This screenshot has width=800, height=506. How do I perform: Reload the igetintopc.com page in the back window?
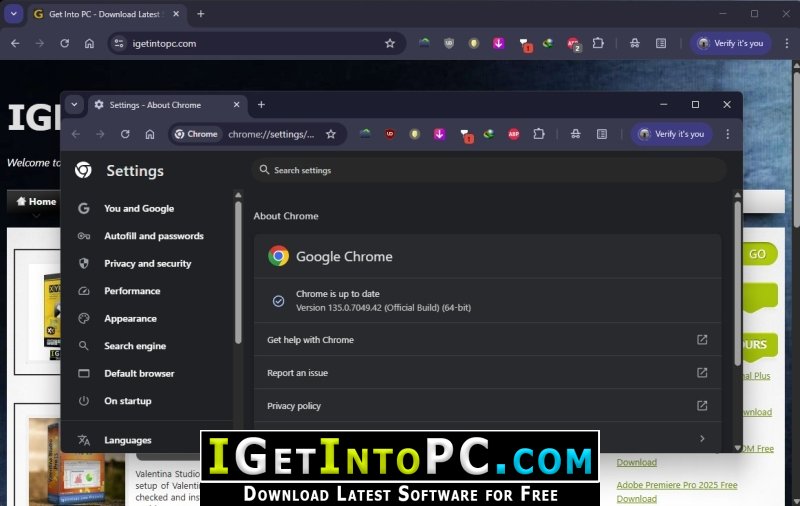point(64,43)
